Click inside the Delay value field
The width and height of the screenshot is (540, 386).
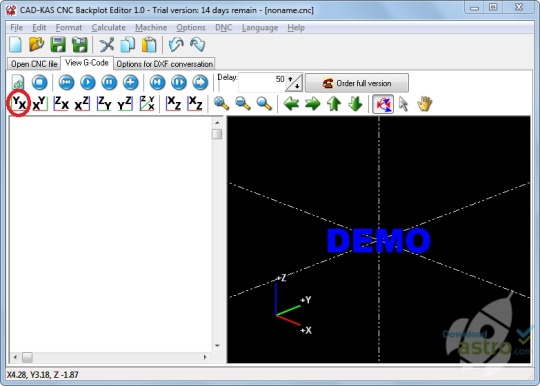click(x=261, y=83)
